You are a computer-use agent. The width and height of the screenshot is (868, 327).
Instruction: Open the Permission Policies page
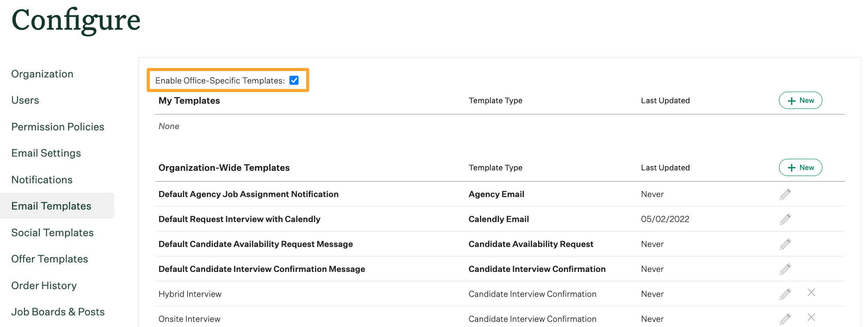58,126
